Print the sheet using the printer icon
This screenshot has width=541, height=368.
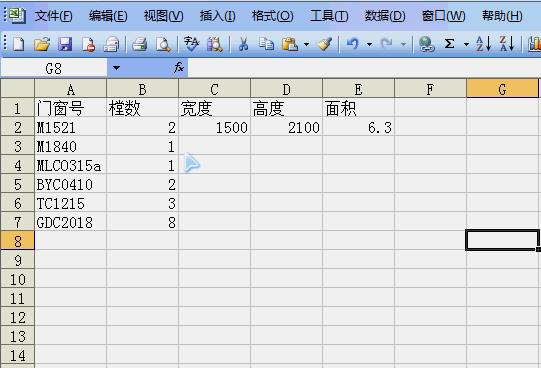(140, 44)
